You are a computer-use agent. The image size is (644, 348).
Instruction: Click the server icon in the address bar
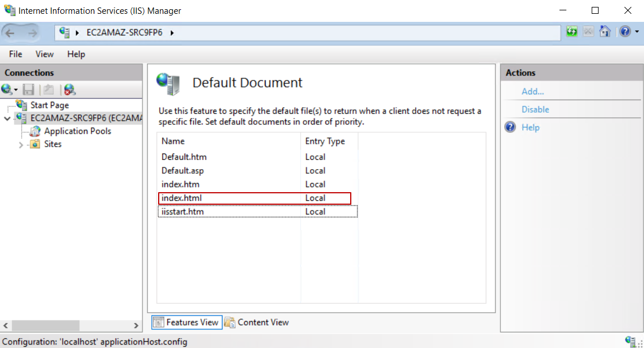pyautogui.click(x=64, y=32)
